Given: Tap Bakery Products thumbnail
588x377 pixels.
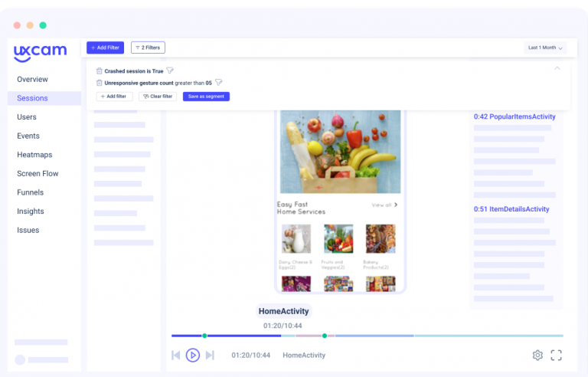Looking at the screenshot, I should pos(381,239).
